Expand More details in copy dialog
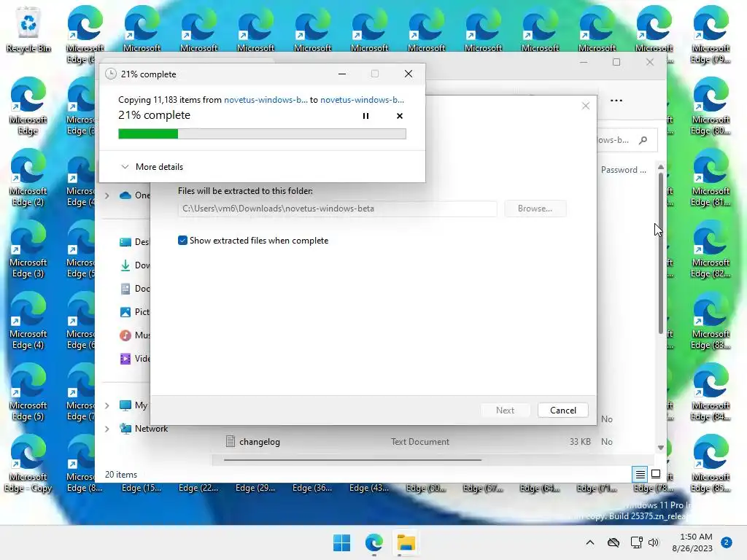This screenshot has width=747, height=560. click(152, 167)
